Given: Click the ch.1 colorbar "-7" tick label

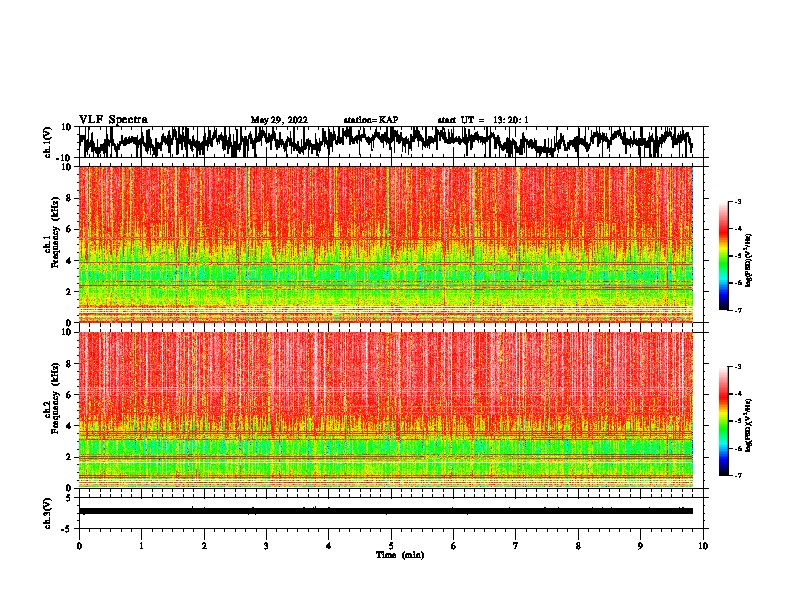Looking at the screenshot, I should 737,310.
